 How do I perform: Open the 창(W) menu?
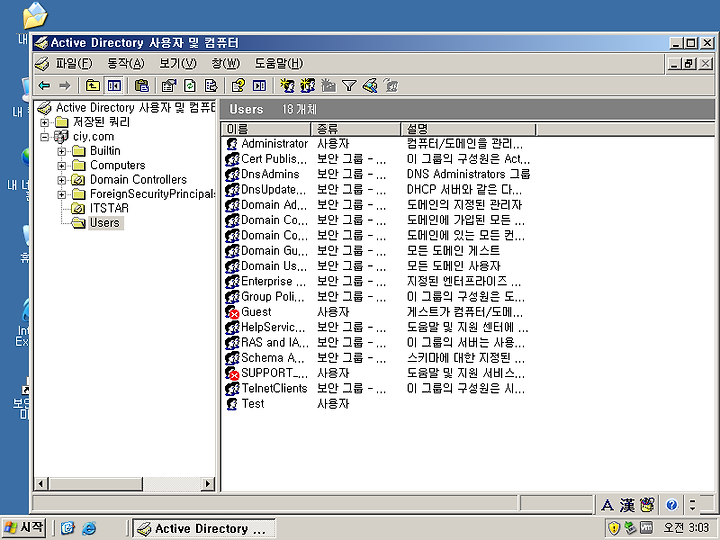click(225, 63)
